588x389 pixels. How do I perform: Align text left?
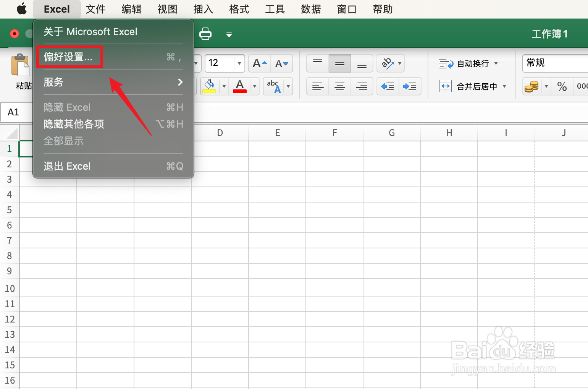pyautogui.click(x=318, y=86)
